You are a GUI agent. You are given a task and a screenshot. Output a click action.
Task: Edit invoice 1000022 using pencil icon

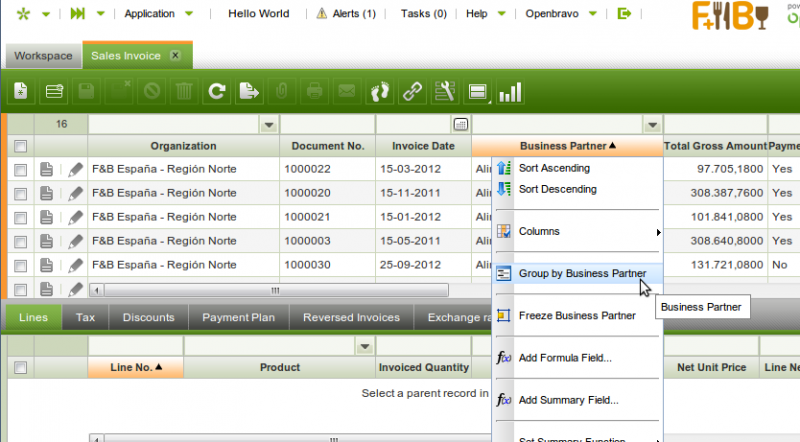(x=75, y=170)
